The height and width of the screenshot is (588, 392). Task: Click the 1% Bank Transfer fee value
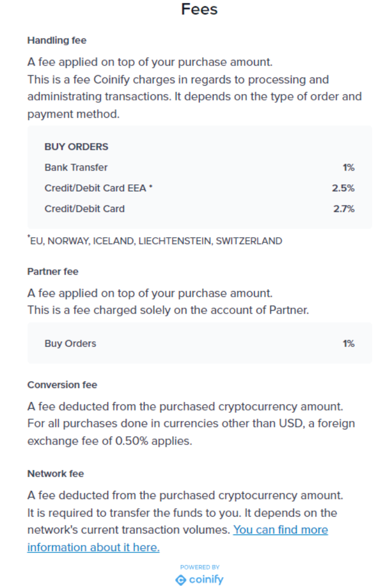[348, 168]
